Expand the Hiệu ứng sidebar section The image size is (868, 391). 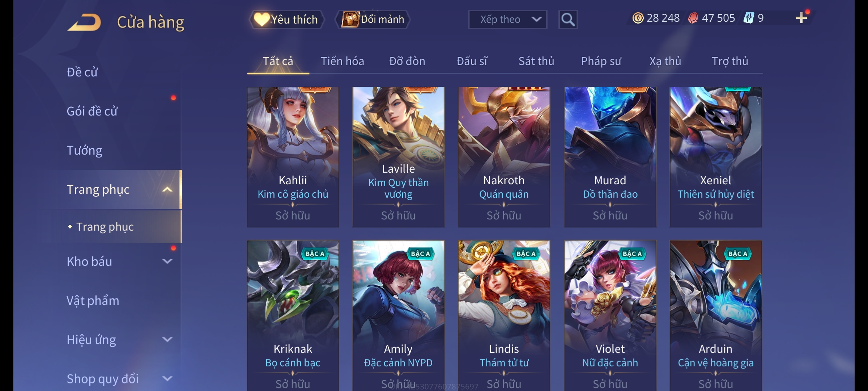pos(167,340)
